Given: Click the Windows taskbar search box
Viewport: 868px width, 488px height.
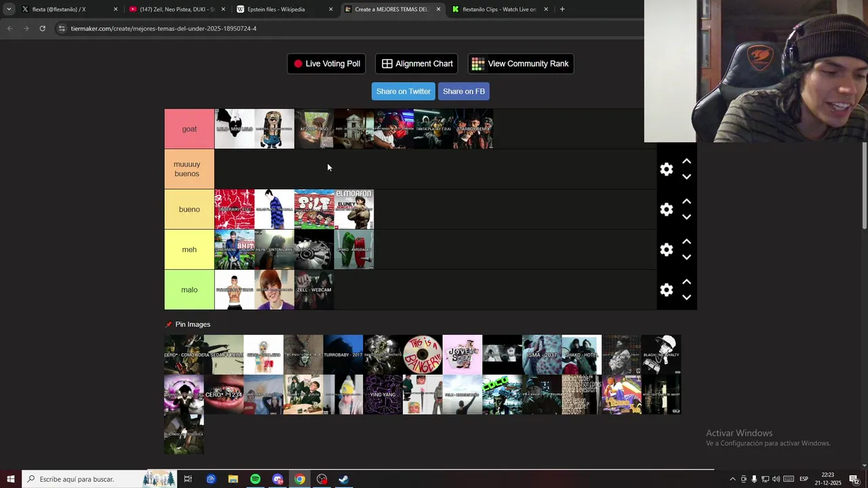Looking at the screenshot, I should pos(100,479).
